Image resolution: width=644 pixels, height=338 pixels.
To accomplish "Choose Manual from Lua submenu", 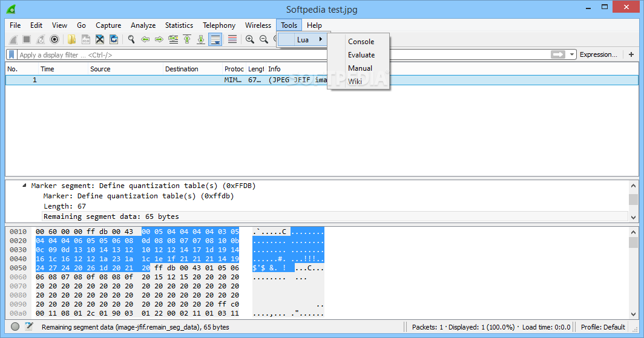I will click(360, 68).
